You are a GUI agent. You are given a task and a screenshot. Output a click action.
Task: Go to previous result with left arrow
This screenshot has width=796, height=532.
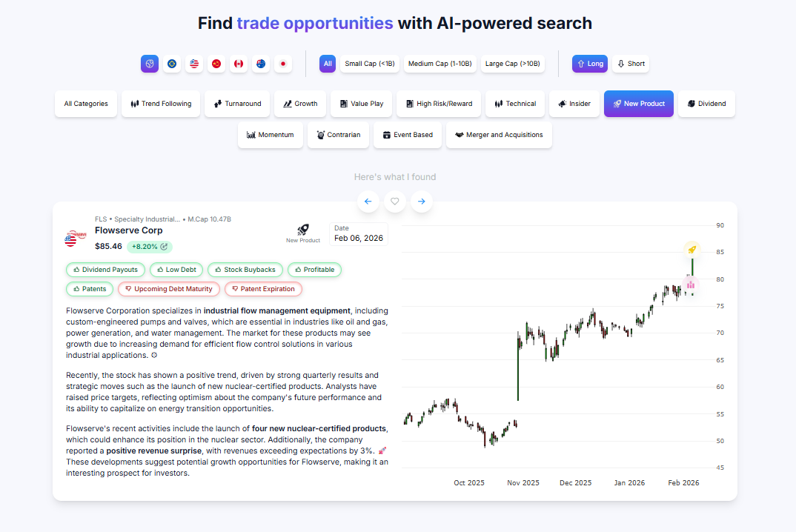click(368, 201)
